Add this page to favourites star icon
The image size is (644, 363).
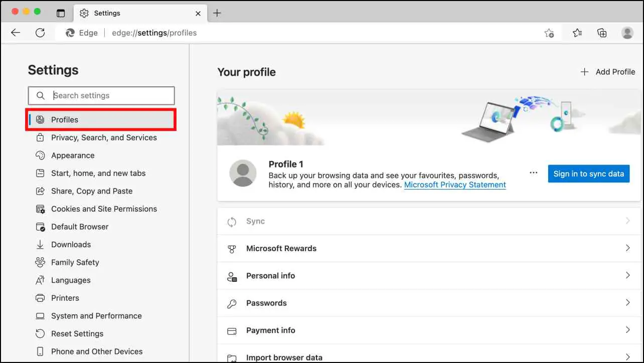click(x=549, y=33)
